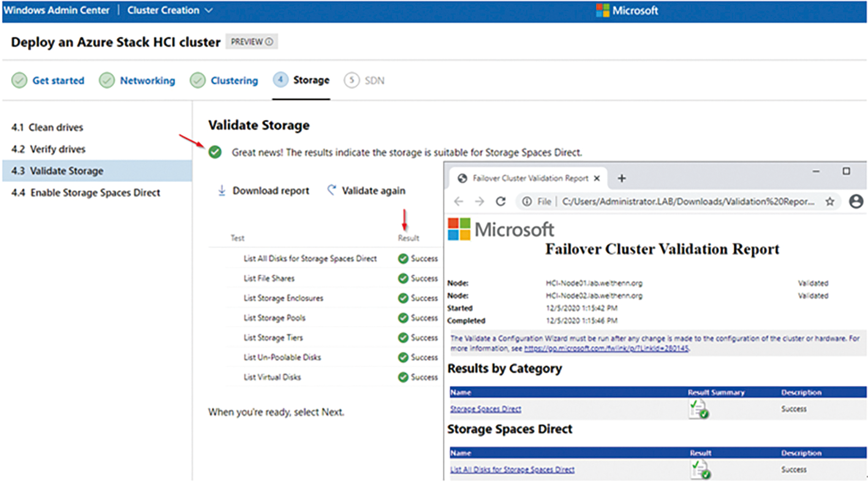This screenshot has height=483, width=868.
Task: Click success icon for List Storage Enclosures
Action: [403, 298]
